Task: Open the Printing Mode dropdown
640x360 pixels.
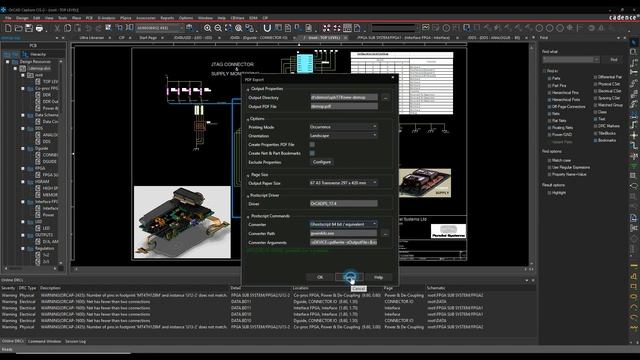Action: point(343,127)
